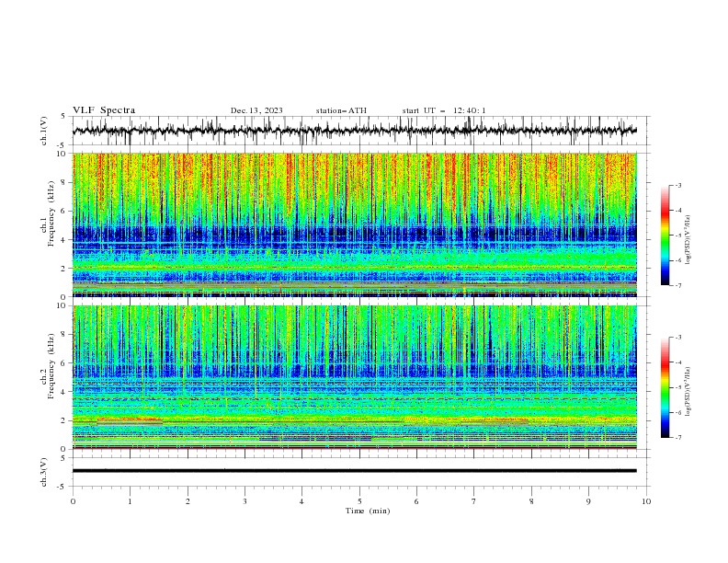Click the "2" kHz tick of ch.1 frequency axis

64,269
